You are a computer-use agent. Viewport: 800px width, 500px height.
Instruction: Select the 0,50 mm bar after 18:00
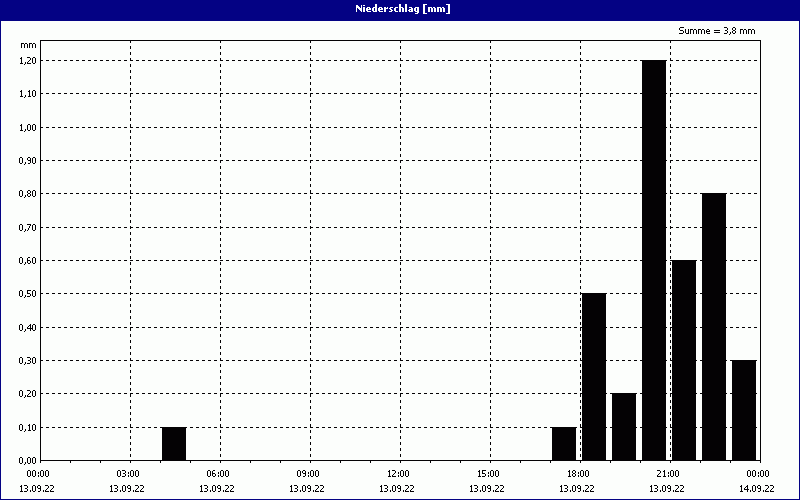tap(594, 376)
